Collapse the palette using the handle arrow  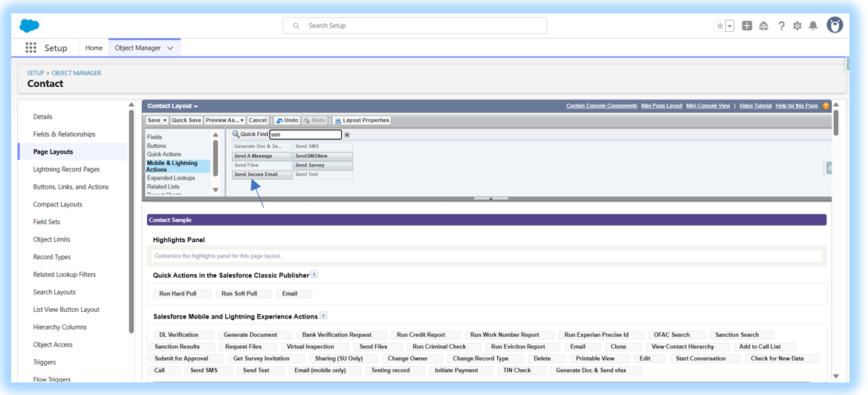point(491,198)
